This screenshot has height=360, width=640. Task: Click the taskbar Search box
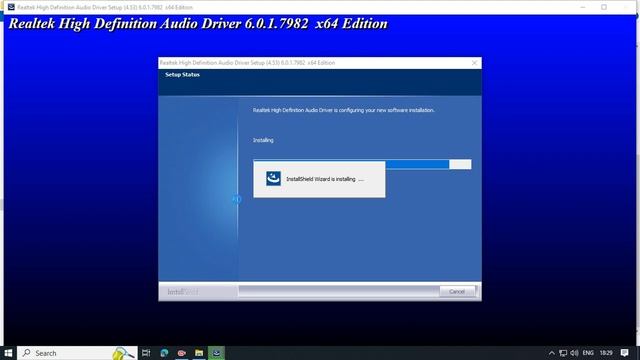(x=77, y=353)
